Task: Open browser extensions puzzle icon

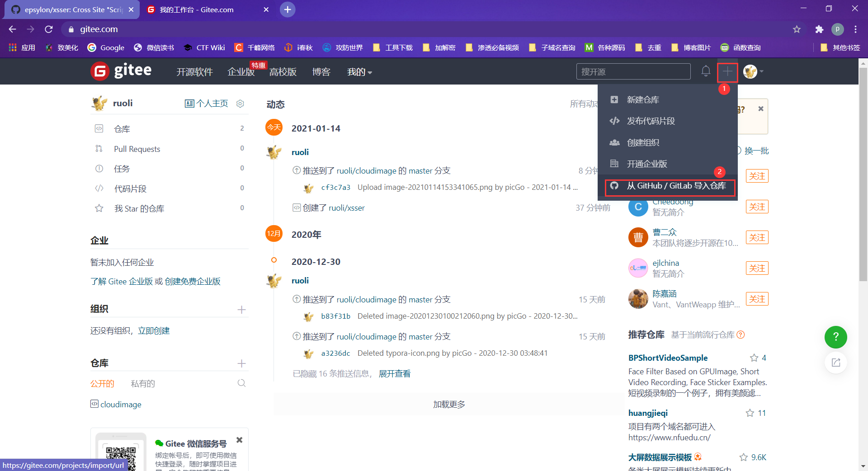Action: 819,29
